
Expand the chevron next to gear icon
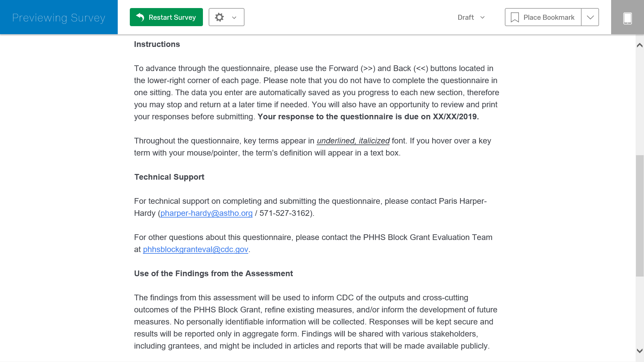pyautogui.click(x=234, y=18)
